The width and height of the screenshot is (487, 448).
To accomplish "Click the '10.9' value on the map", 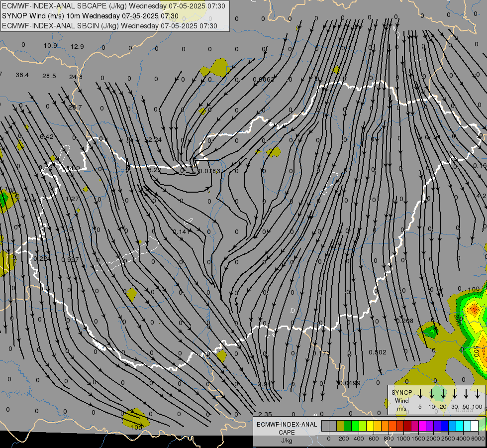I will [50, 46].
